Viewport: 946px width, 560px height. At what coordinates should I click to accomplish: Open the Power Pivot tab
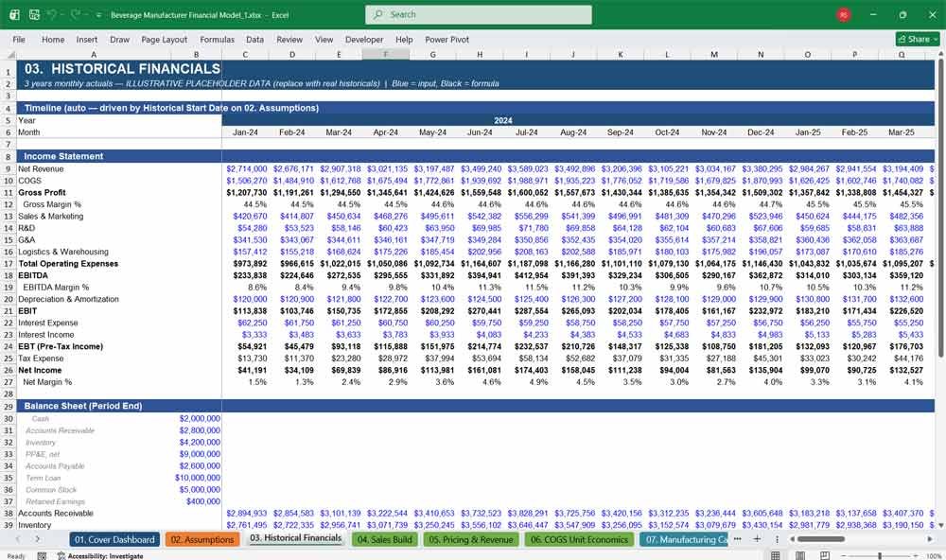click(447, 39)
